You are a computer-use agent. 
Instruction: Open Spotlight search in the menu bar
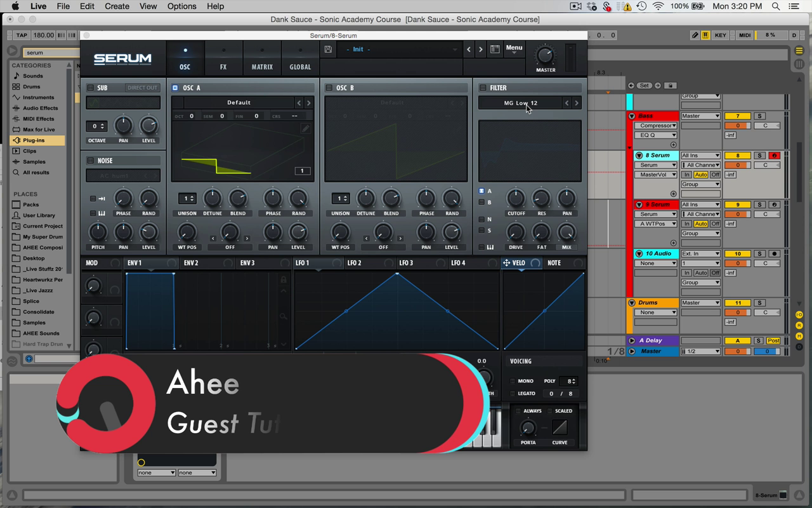click(775, 6)
